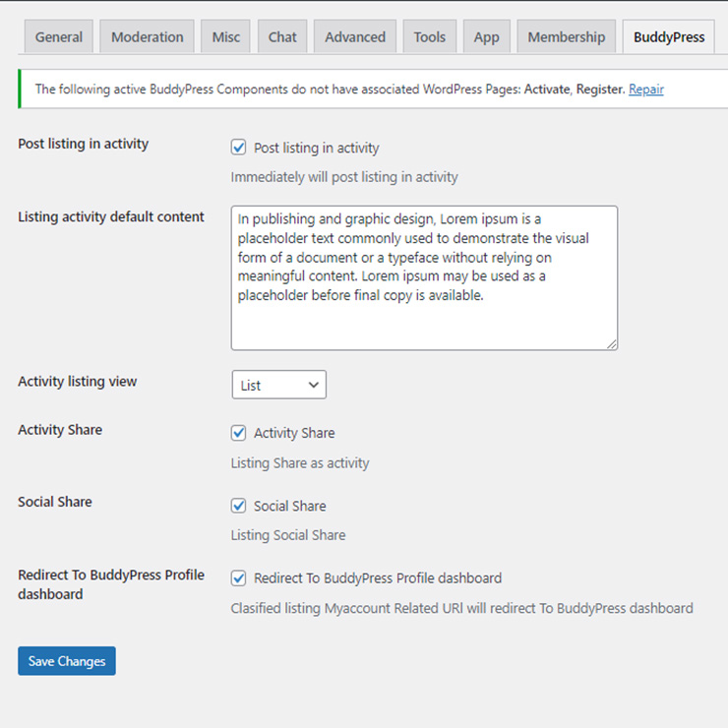
Task: Select the BuddyPress tab
Action: coord(669,36)
